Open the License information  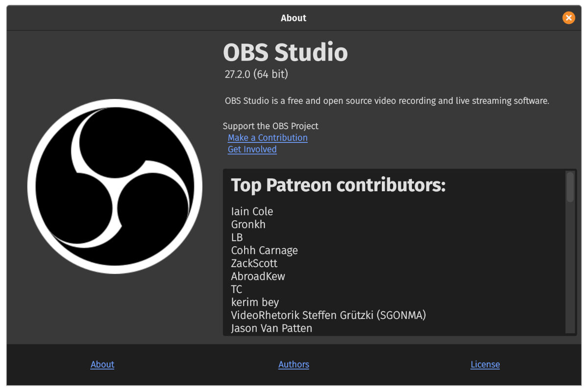[x=485, y=364]
